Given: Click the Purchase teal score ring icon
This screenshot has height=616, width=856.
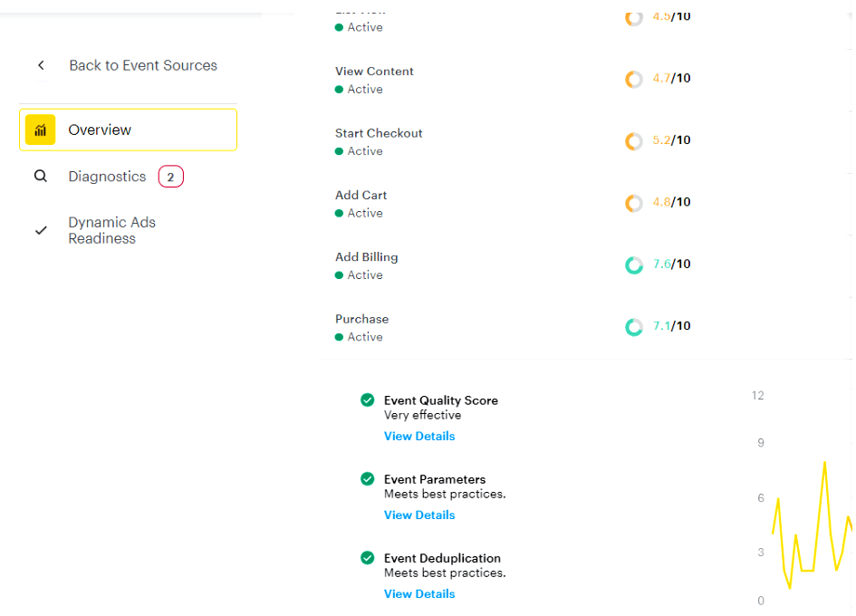Looking at the screenshot, I should (634, 327).
